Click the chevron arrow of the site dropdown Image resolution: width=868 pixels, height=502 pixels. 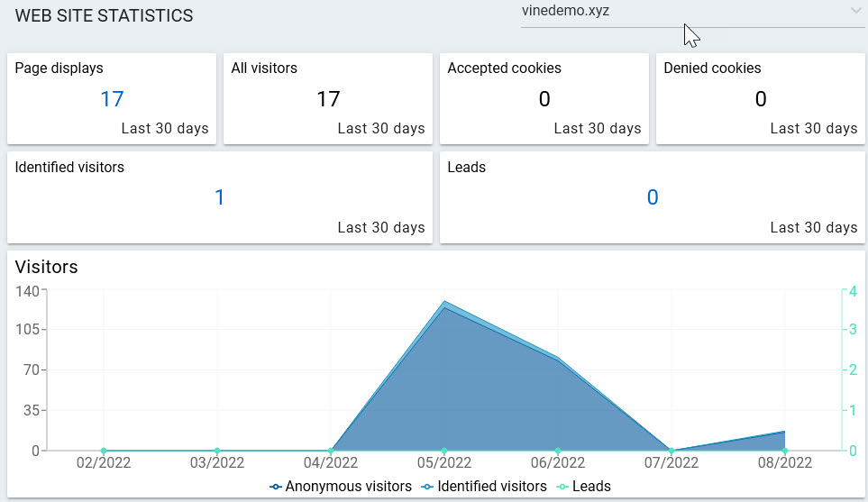tap(855, 11)
